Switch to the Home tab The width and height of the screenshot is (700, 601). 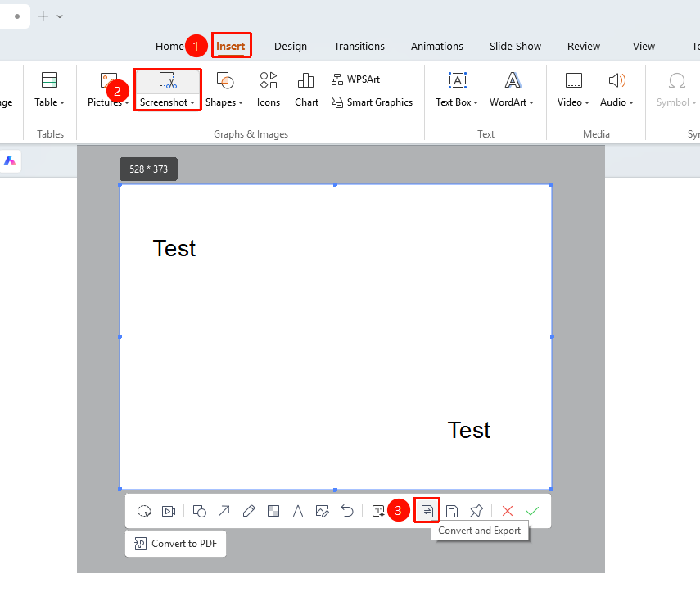point(169,47)
